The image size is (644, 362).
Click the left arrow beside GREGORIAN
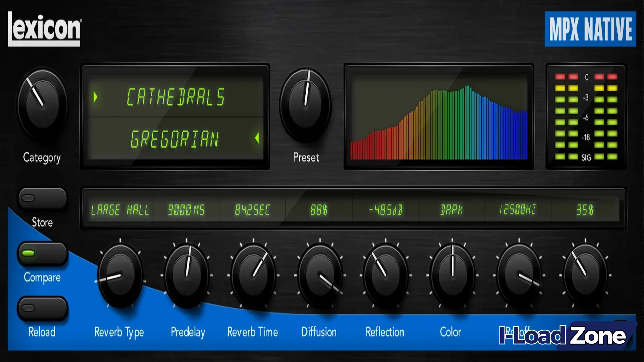(x=257, y=138)
